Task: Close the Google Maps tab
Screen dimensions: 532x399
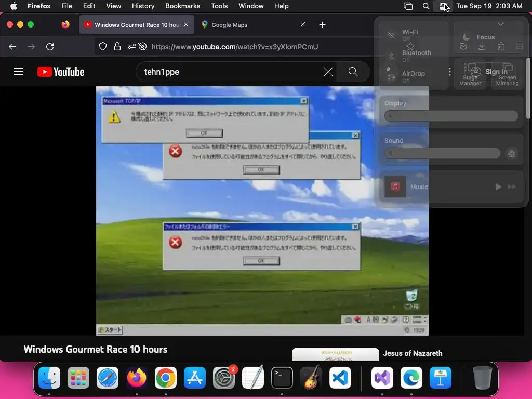Action: coord(303,24)
